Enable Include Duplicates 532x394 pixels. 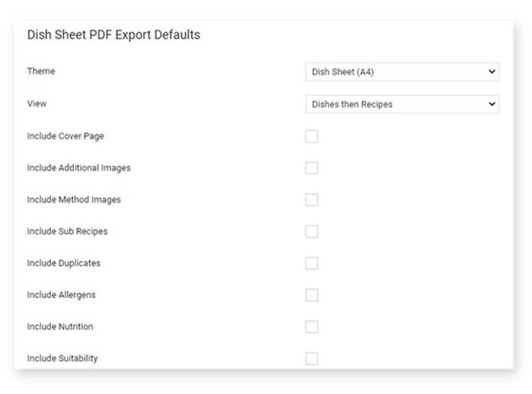pyautogui.click(x=312, y=263)
